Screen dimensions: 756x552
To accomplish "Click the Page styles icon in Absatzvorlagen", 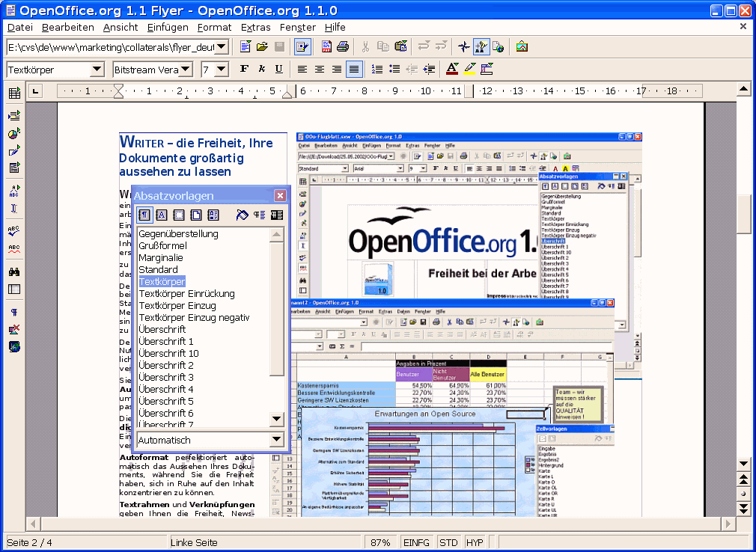I will coord(196,215).
